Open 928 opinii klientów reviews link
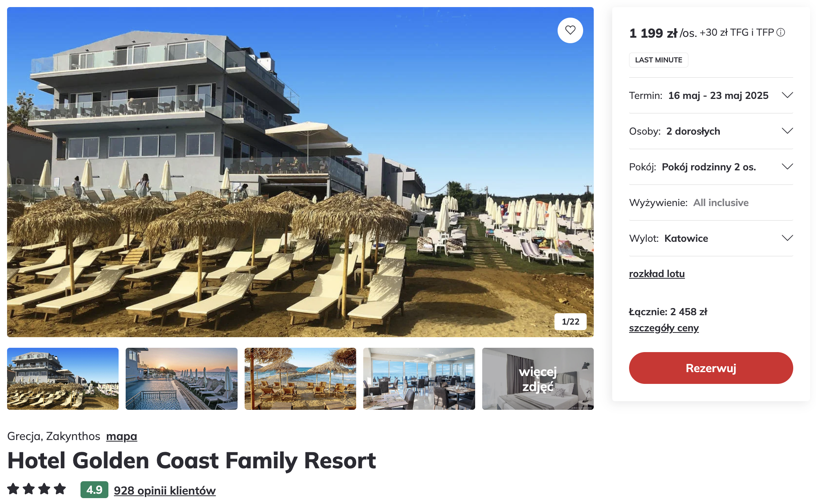This screenshot has width=816, height=504. pyautogui.click(x=165, y=490)
